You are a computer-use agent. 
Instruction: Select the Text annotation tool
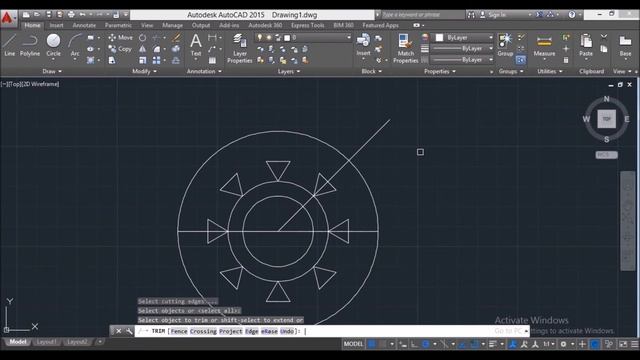click(x=196, y=45)
